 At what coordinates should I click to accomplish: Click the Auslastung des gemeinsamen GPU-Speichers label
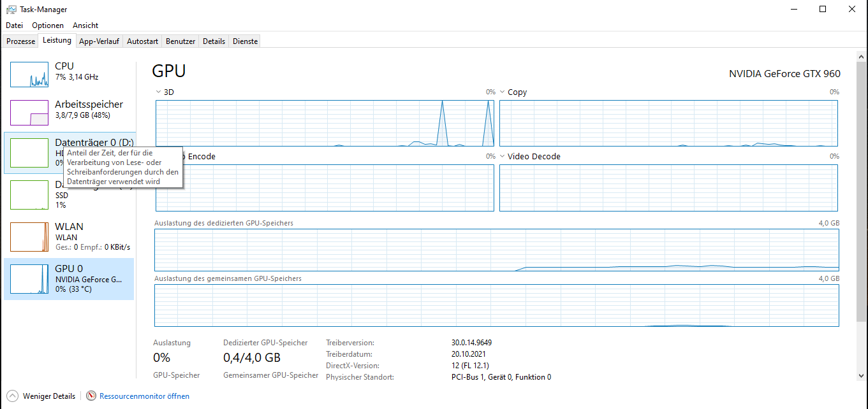[x=228, y=279]
